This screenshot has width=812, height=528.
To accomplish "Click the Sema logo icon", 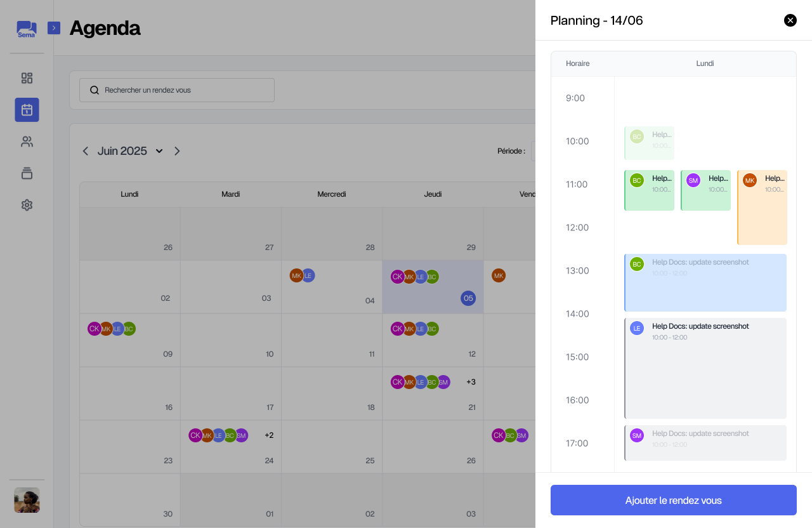I will [x=27, y=29].
